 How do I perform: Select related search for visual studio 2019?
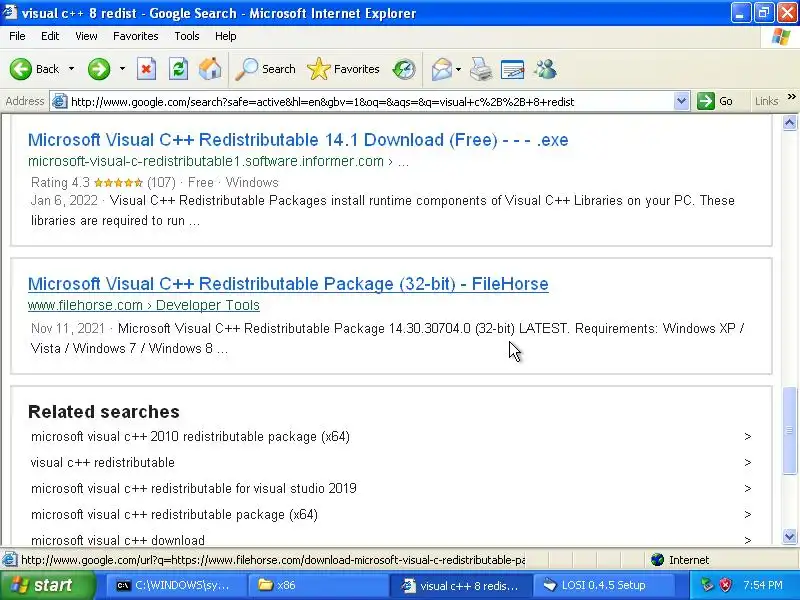click(x=194, y=489)
